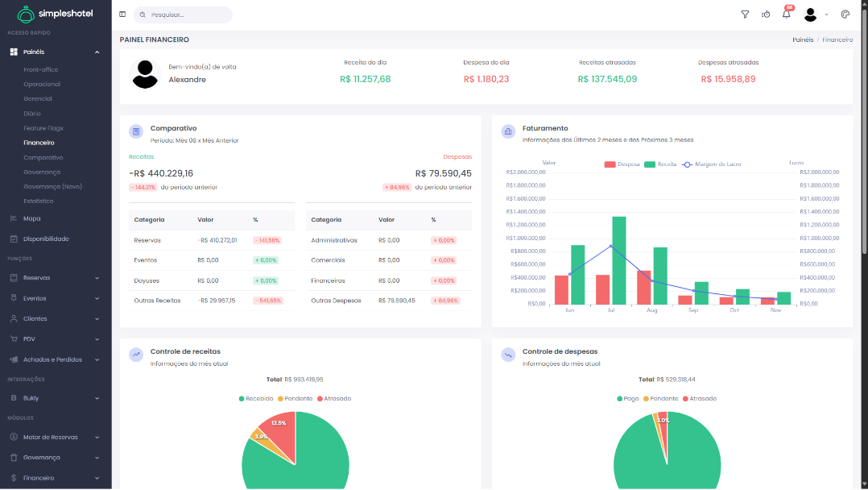Click the Faturamento chart icon
The image size is (868, 490).
(507, 131)
